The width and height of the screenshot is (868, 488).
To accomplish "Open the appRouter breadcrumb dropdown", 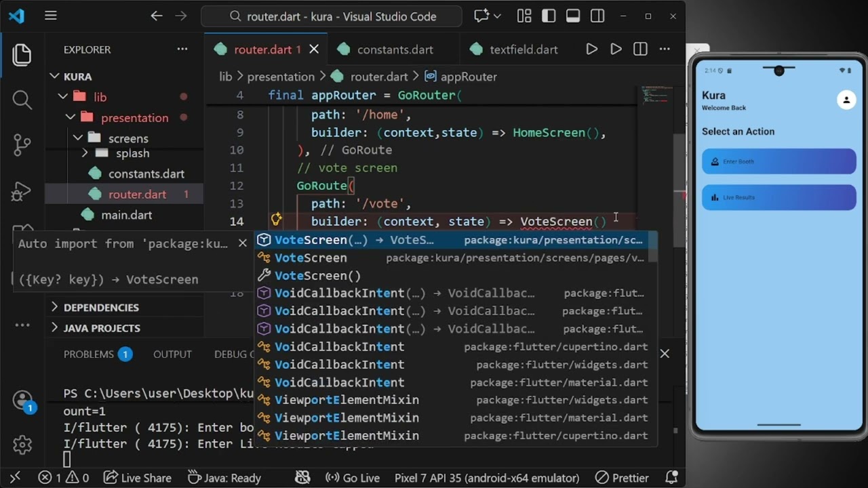I will click(461, 77).
